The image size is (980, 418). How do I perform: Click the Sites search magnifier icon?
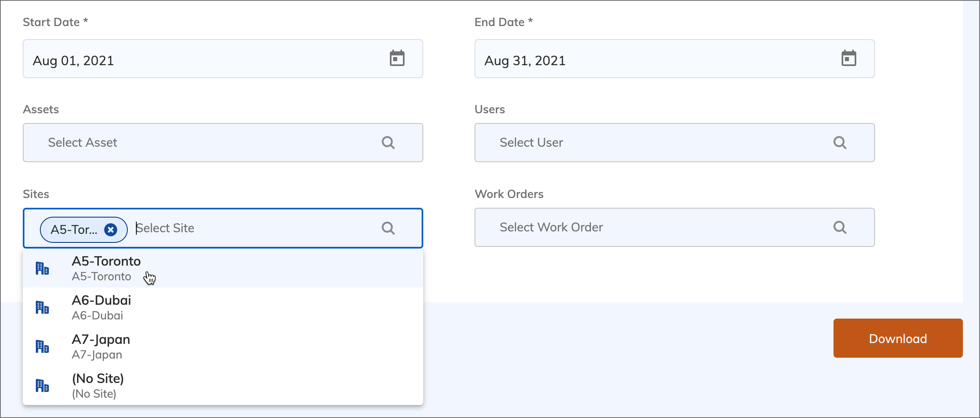388,228
